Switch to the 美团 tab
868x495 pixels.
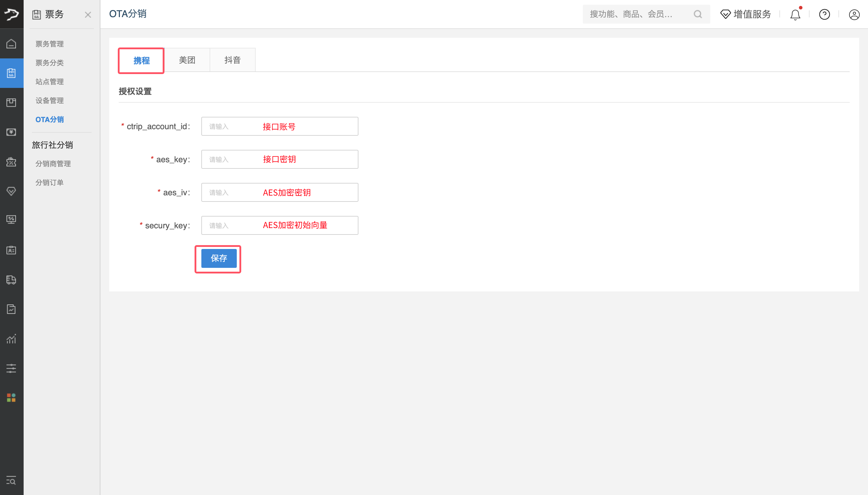tap(187, 60)
